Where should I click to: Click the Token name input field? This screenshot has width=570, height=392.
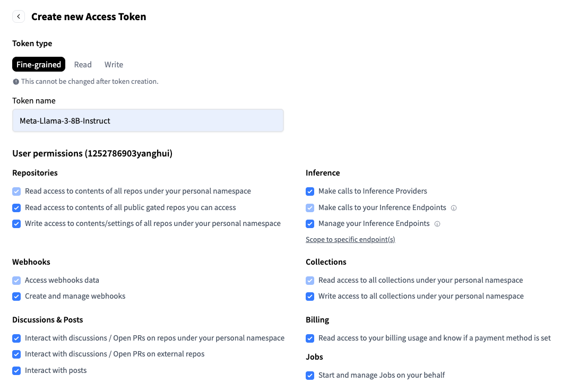click(x=148, y=120)
